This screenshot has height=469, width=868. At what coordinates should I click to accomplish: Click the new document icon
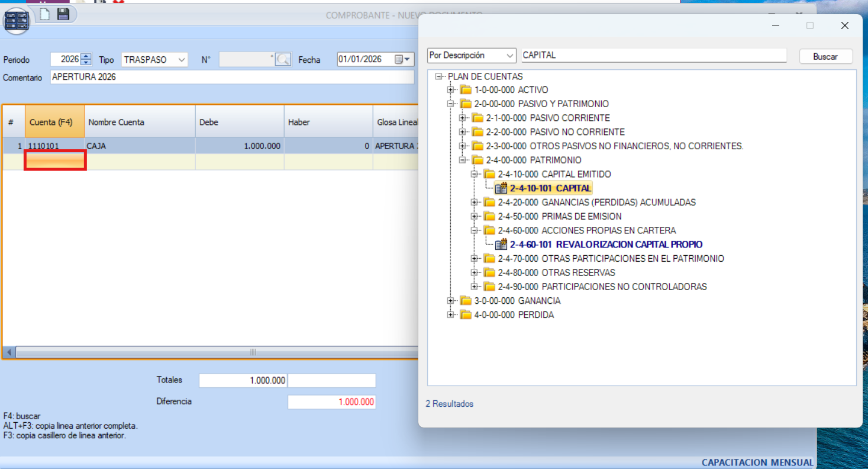(45, 14)
